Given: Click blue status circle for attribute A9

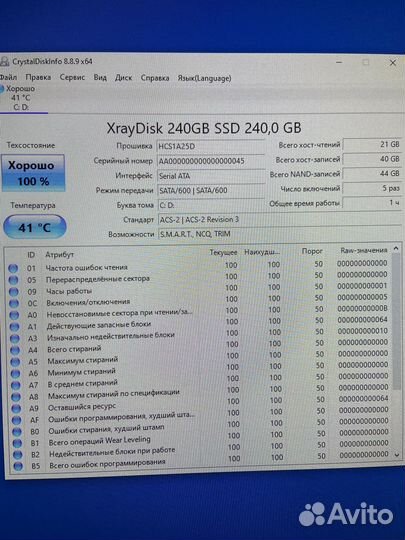Looking at the screenshot, I should point(16,408).
